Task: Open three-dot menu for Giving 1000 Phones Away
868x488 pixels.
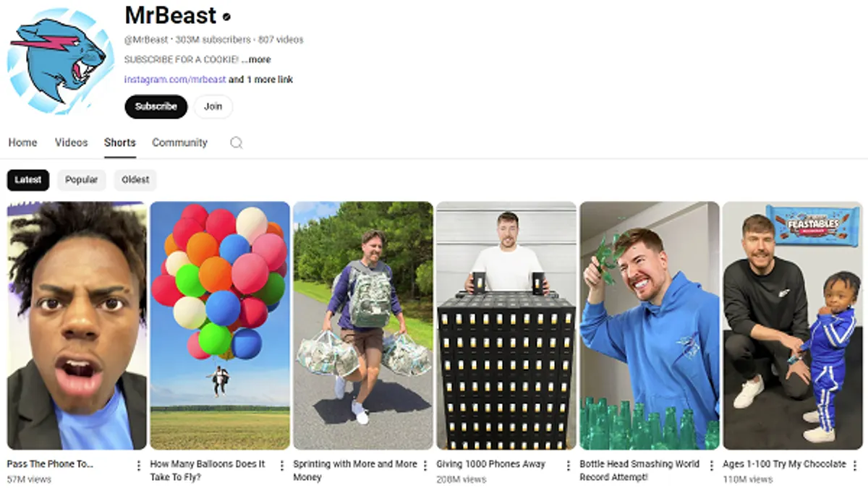Action: [x=569, y=466]
